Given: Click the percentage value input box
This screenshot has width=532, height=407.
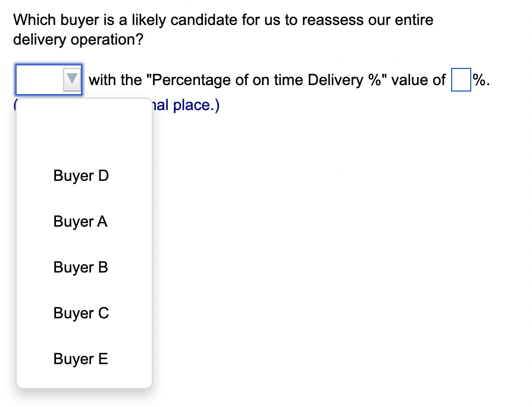Looking at the screenshot, I should (x=459, y=79).
